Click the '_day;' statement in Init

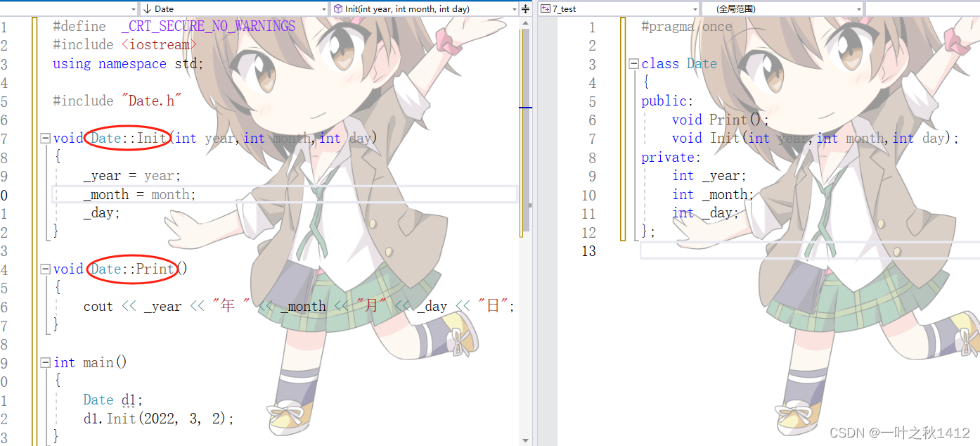pos(102,212)
